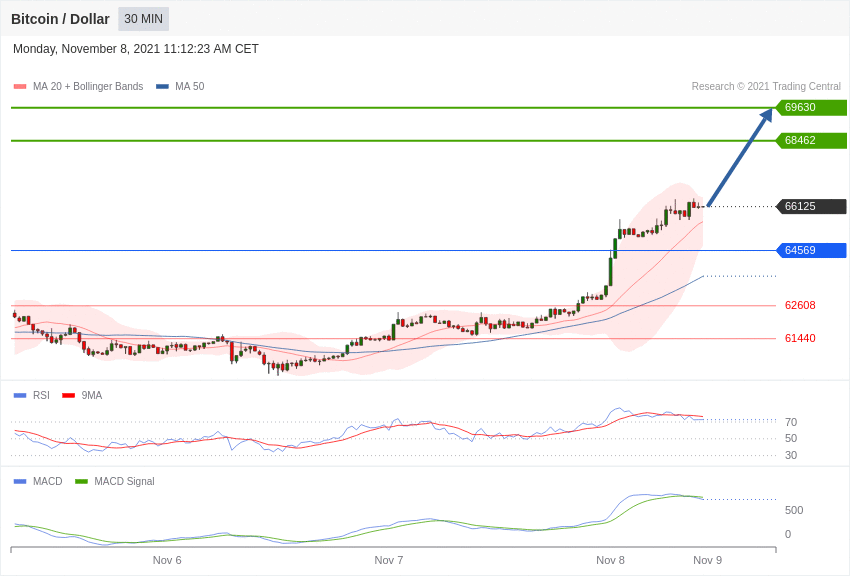
Task: Click the blue forecast arrow head
Action: pyautogui.click(x=766, y=116)
